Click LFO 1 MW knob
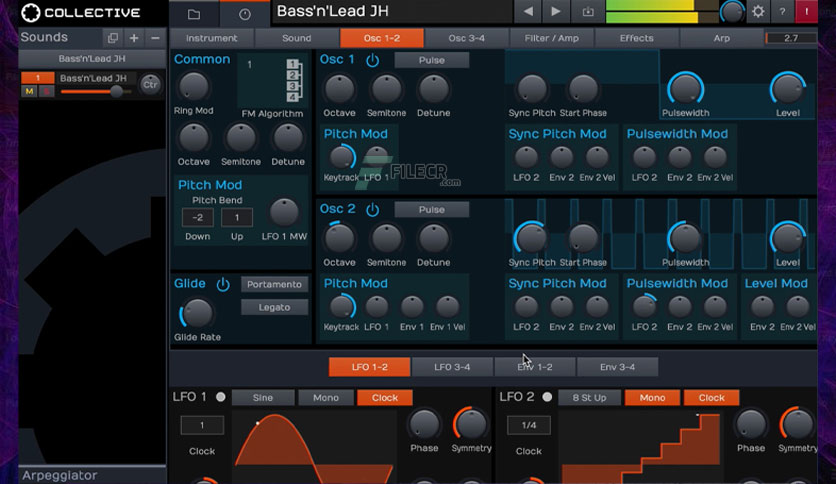This screenshot has width=836, height=484. click(x=284, y=213)
